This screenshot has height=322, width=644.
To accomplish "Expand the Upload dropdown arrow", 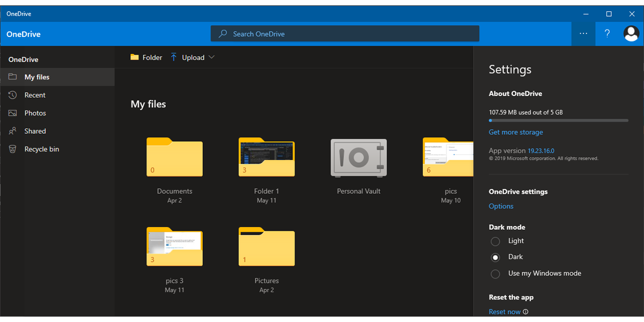I will pyautogui.click(x=212, y=57).
